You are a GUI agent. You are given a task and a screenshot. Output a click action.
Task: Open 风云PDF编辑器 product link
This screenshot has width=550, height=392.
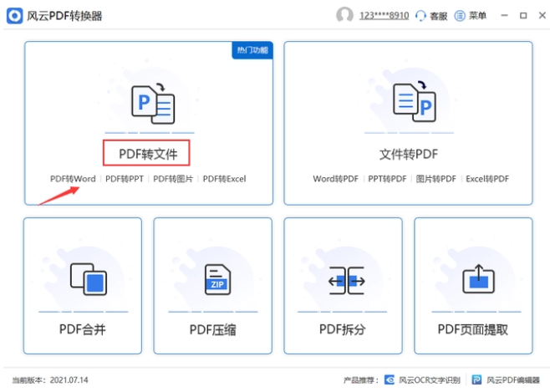(x=513, y=380)
